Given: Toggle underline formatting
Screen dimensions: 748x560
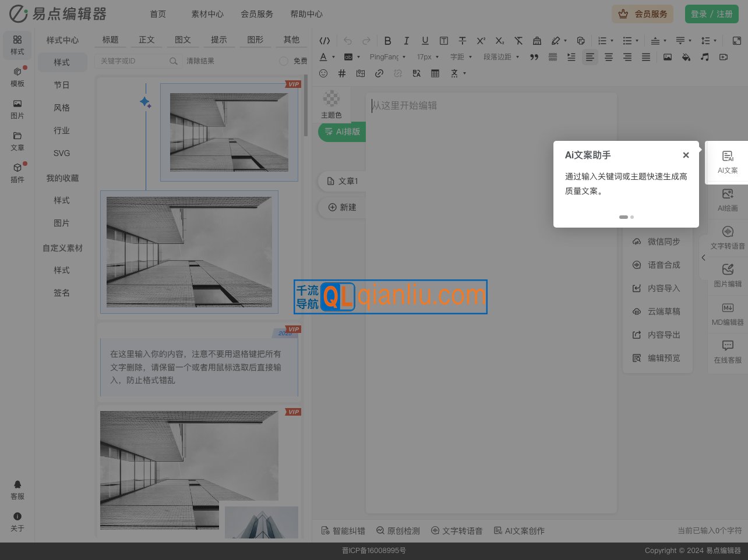Looking at the screenshot, I should pos(425,41).
